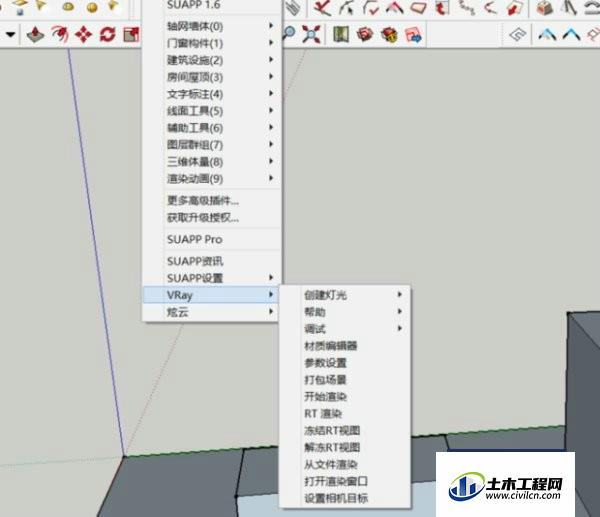Open 材质编辑器 from VRay submenu
The height and width of the screenshot is (517, 600).
[345, 346]
